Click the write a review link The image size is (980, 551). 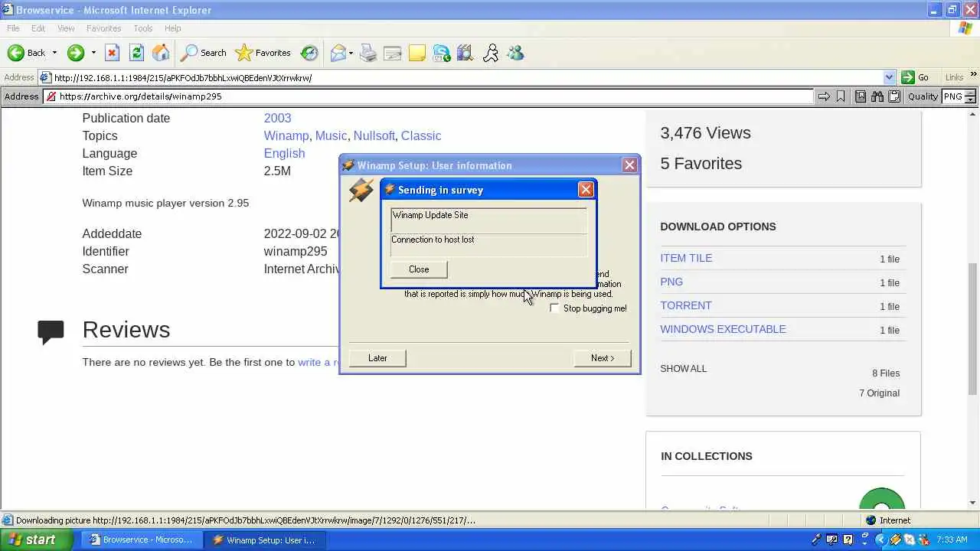click(x=318, y=362)
